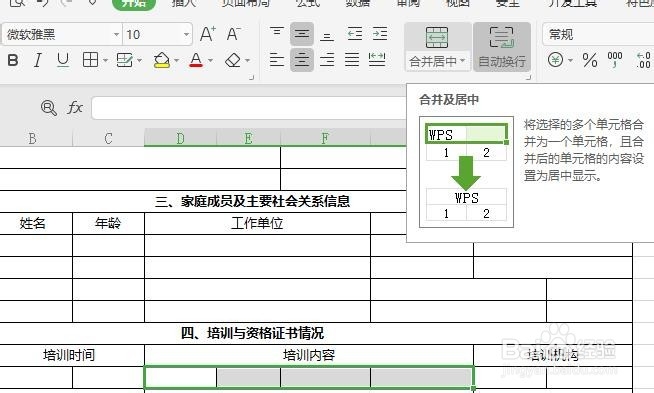Click the fx insert function icon
The image size is (654, 393).
75,108
